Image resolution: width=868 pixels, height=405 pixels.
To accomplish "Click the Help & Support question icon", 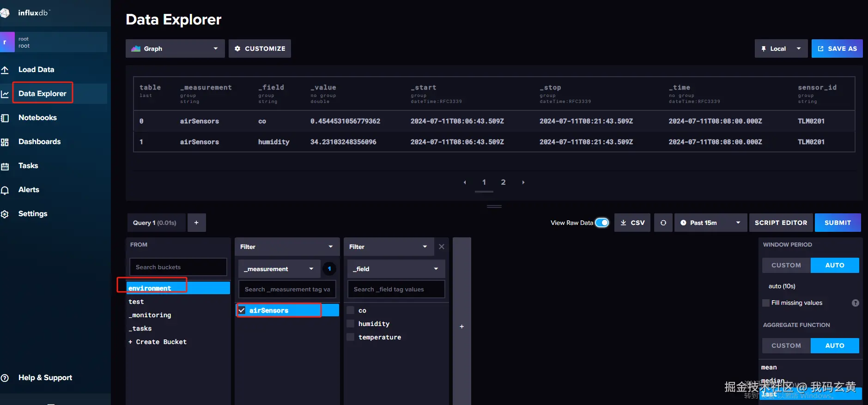I will 5,378.
